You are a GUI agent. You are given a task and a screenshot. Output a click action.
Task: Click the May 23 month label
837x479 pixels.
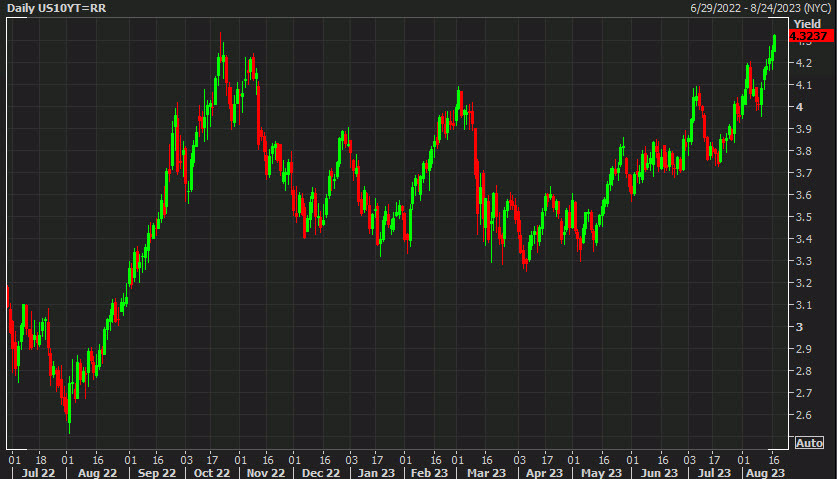point(601,473)
